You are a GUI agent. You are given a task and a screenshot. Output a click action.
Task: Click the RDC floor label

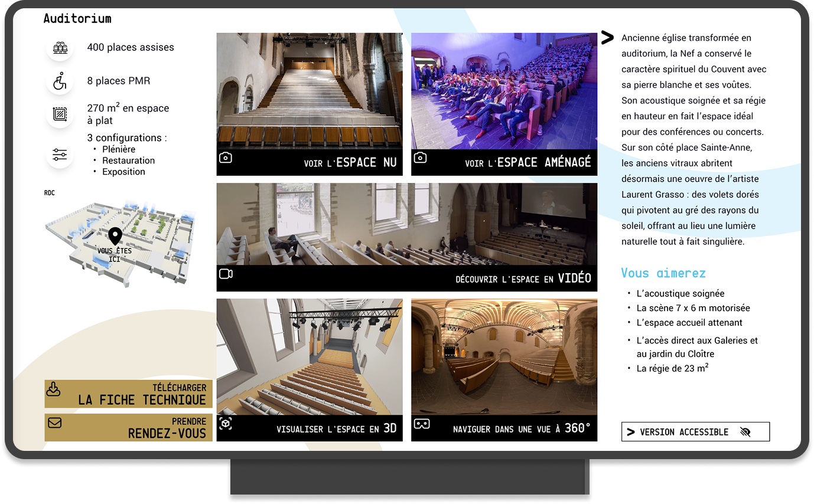coord(50,193)
